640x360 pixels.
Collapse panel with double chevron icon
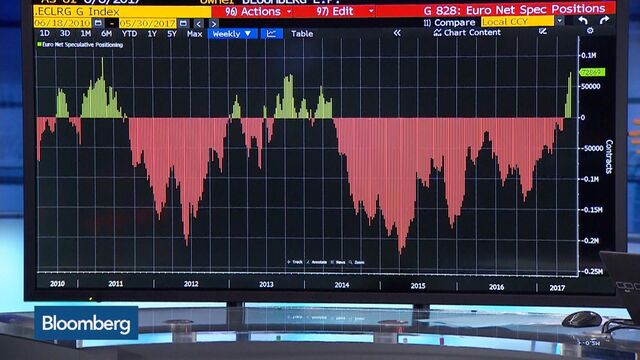coord(397,33)
